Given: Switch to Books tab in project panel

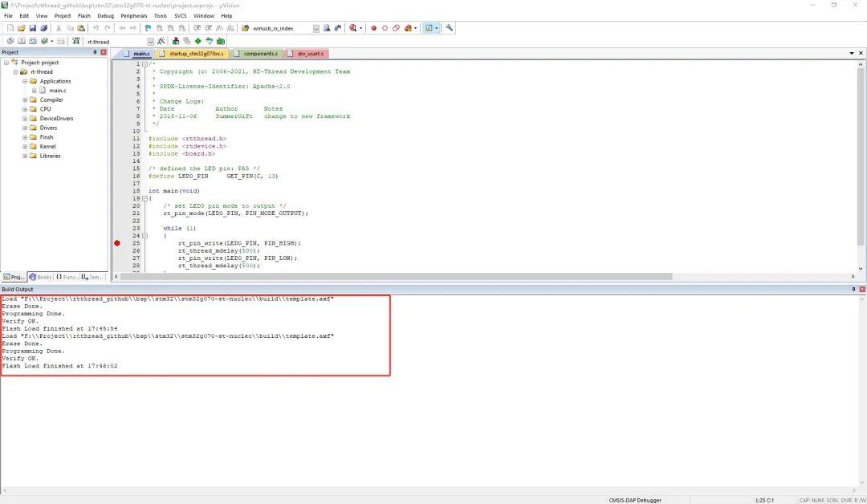Looking at the screenshot, I should click(40, 277).
